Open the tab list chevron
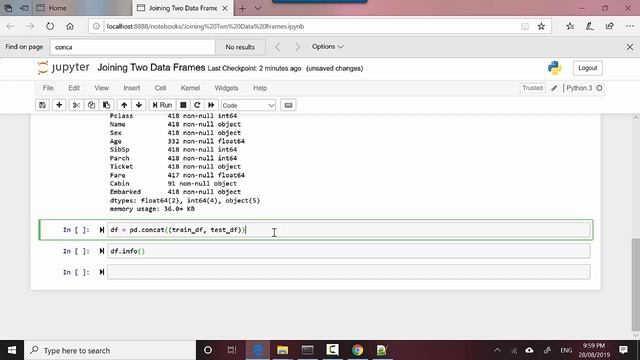Screen dimensions: 640x360 click(258, 8)
